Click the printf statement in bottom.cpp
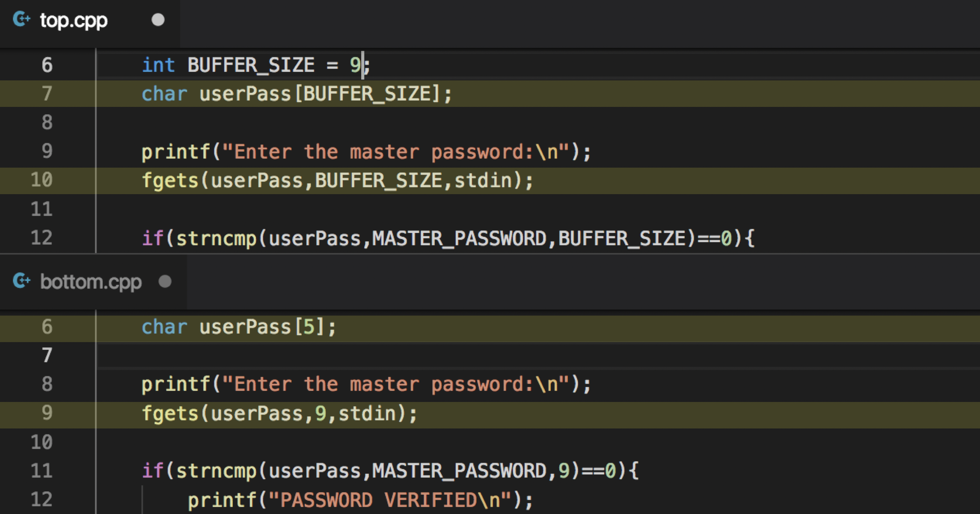980x514 pixels. pyautogui.click(x=364, y=384)
